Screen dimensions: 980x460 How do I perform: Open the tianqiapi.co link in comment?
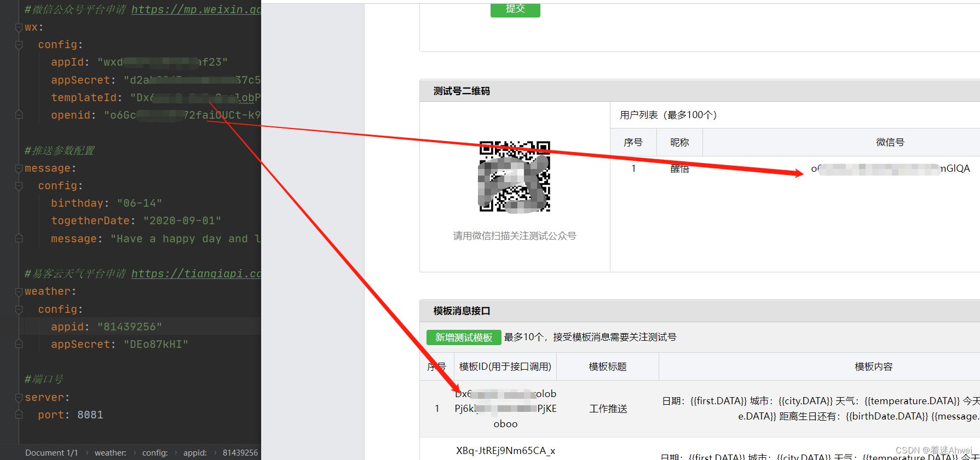tap(196, 273)
